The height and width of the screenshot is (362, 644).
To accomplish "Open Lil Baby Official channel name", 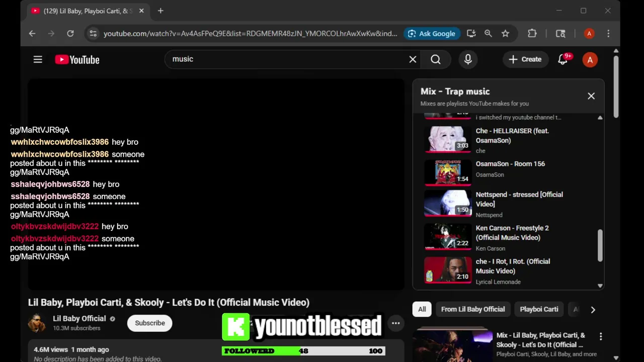I will (x=79, y=319).
